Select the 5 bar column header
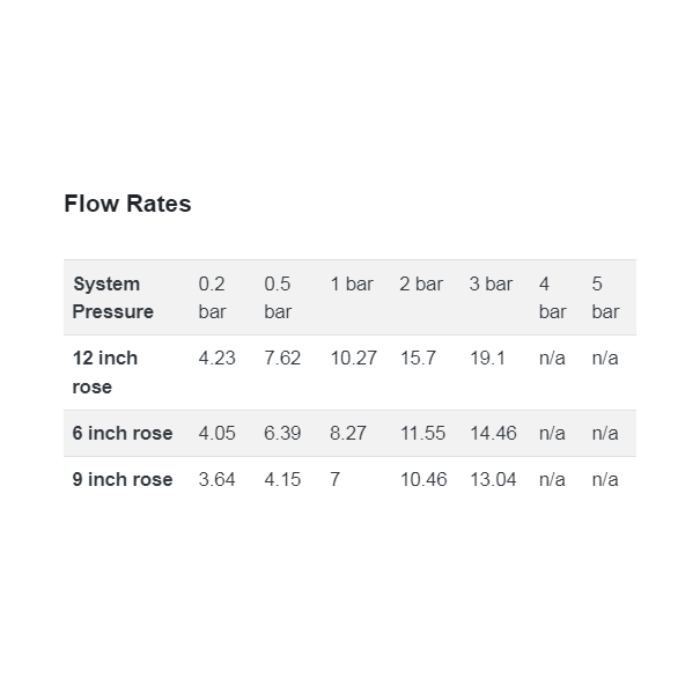Viewport: 700px width, 700px height. click(605, 297)
